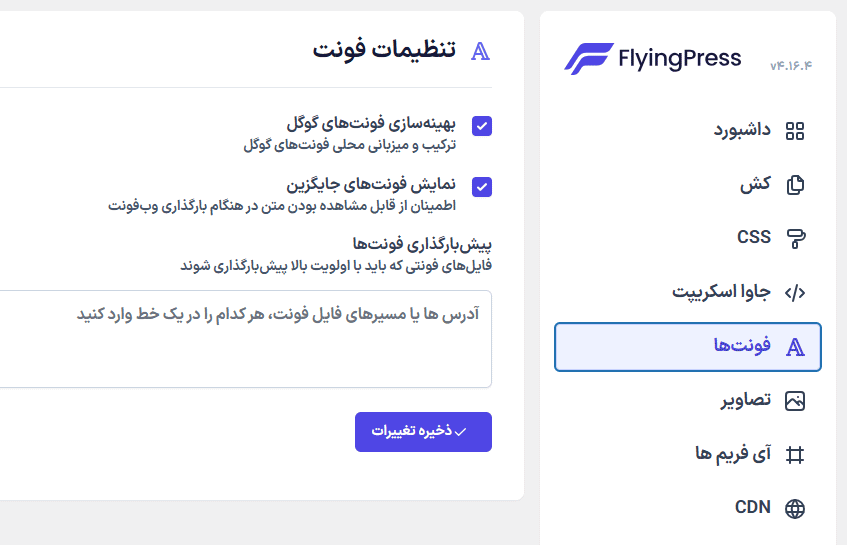Toggle the نمایش فونت‌های جایگزین checkbox
The image size is (847, 545).
tap(482, 187)
